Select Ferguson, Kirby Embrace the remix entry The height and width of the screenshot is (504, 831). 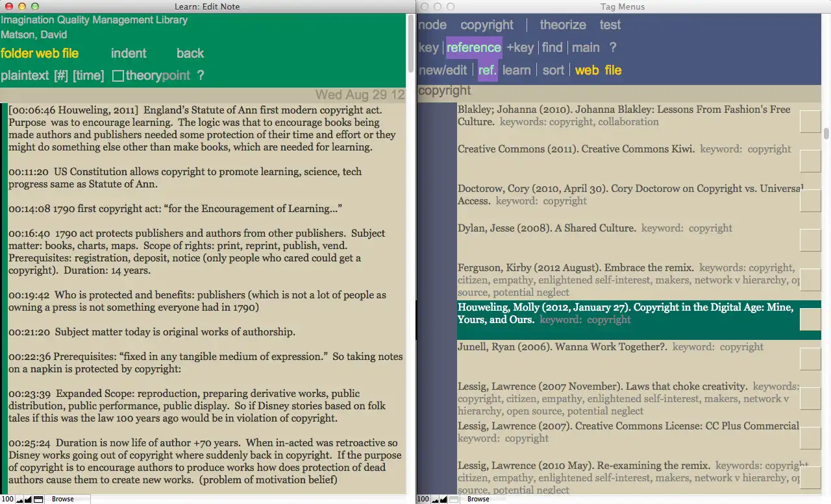(x=628, y=280)
